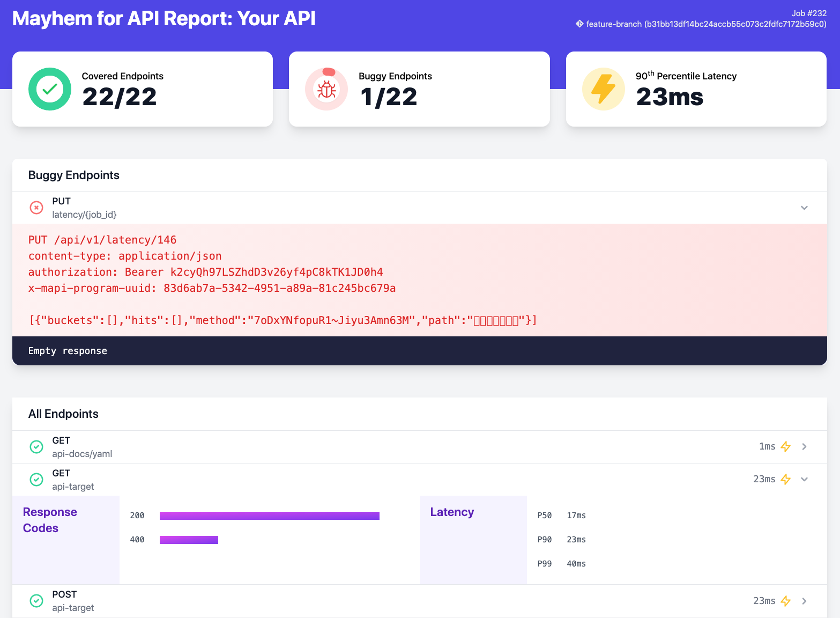840x618 pixels.
Task: Click the 200 response code bar
Action: 270,516
